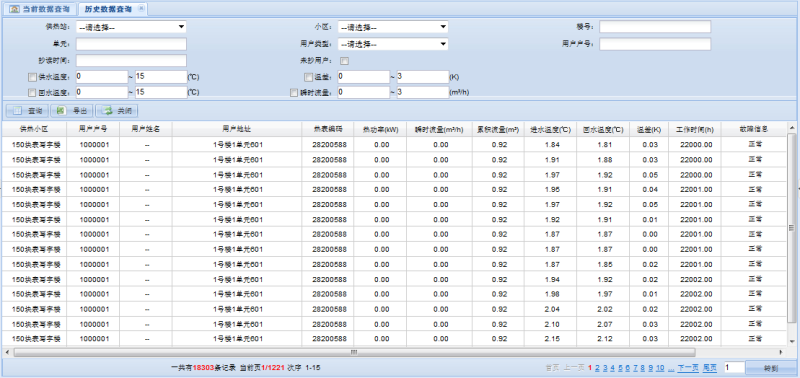Screen dimensions: 800x378
Task: Click the 查询 button
Action: pyautogui.click(x=28, y=111)
